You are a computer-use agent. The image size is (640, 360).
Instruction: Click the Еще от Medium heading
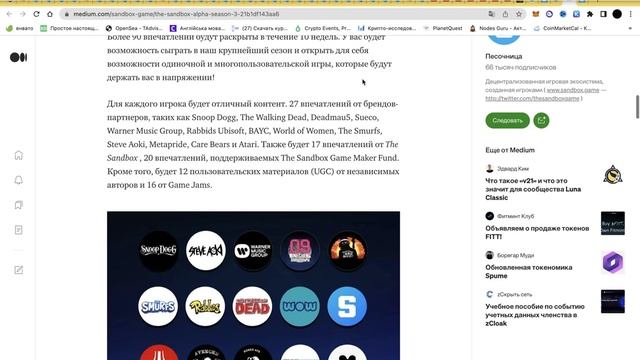510,150
